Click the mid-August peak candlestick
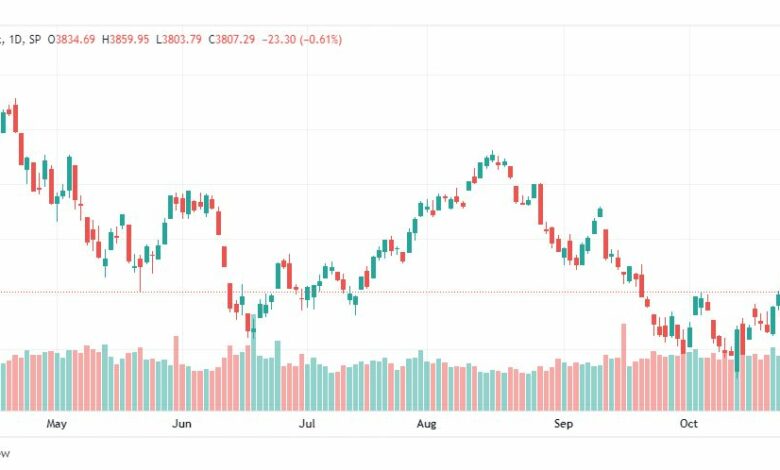This screenshot has width=780, height=470. (492, 157)
